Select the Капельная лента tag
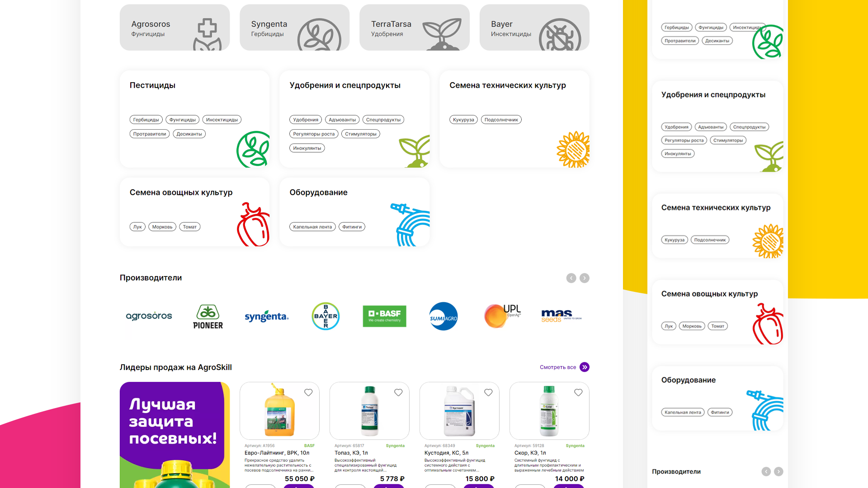868x488 pixels. tap(312, 227)
